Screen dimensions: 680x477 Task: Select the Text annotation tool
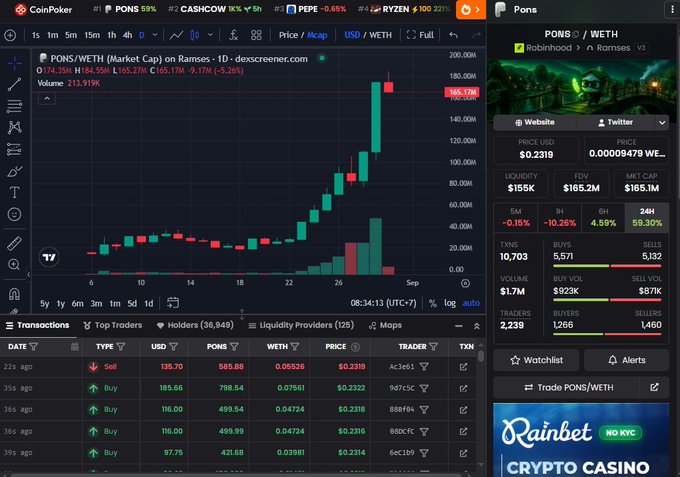point(14,192)
